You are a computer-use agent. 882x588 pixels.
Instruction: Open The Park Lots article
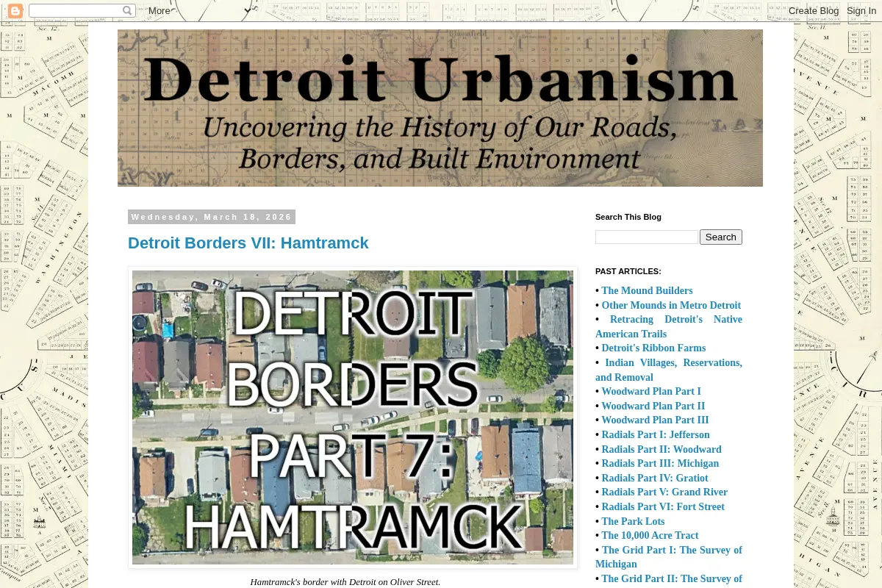[633, 522]
